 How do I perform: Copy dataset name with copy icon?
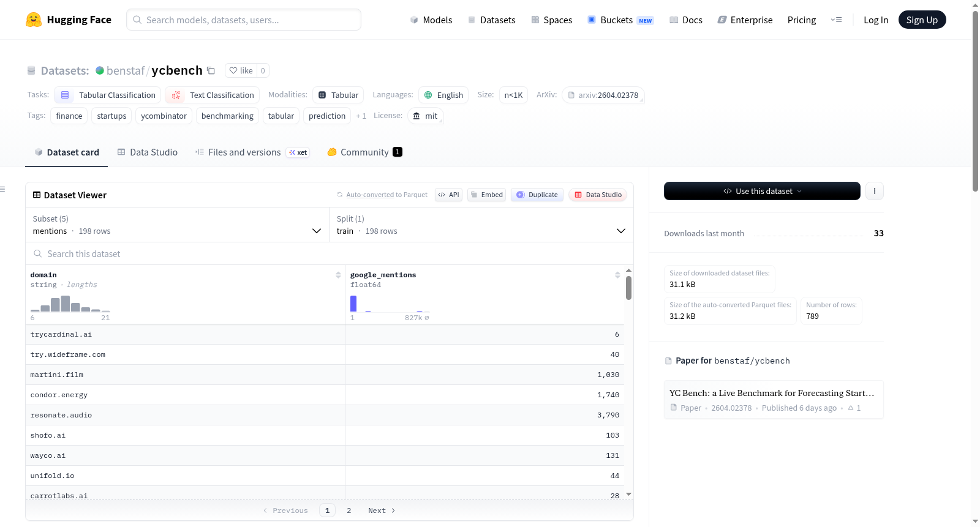(x=211, y=70)
